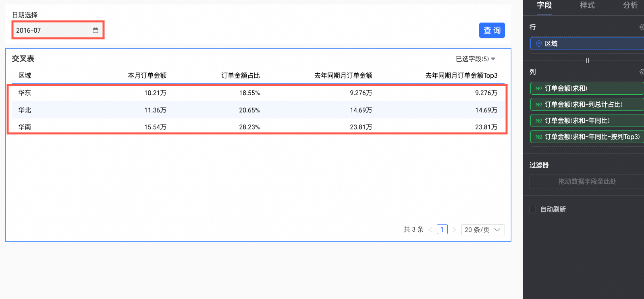Screen dimensions: 644x299
Task: Open the calendar icon in date picker
Action: [x=96, y=30]
